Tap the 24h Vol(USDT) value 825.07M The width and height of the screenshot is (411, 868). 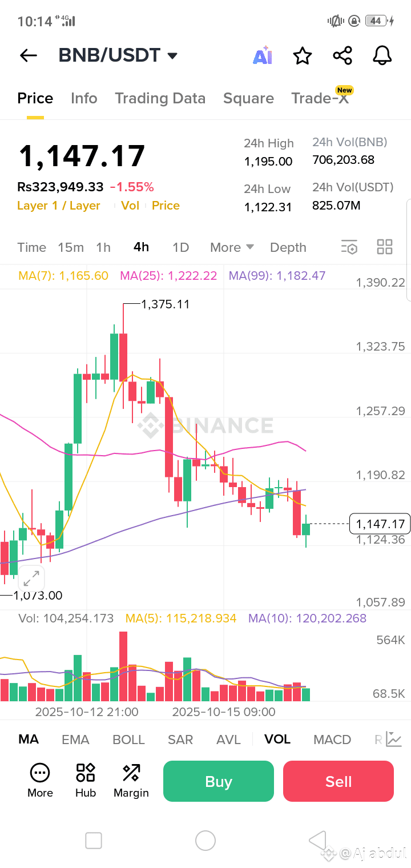coord(336,206)
